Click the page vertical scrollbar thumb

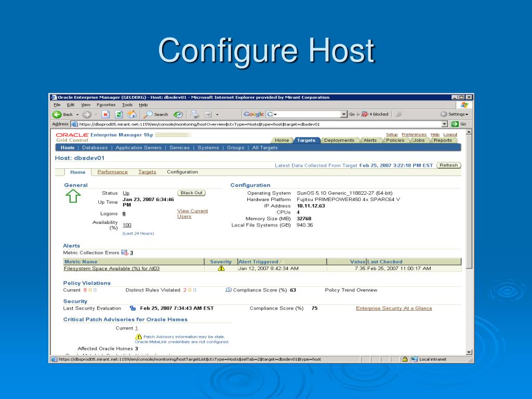click(469, 202)
